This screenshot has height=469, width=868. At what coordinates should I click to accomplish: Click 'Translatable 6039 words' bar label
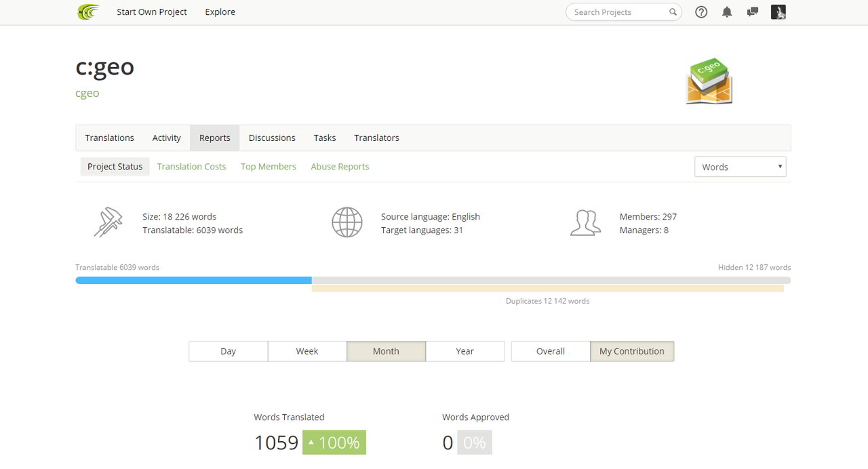(117, 267)
